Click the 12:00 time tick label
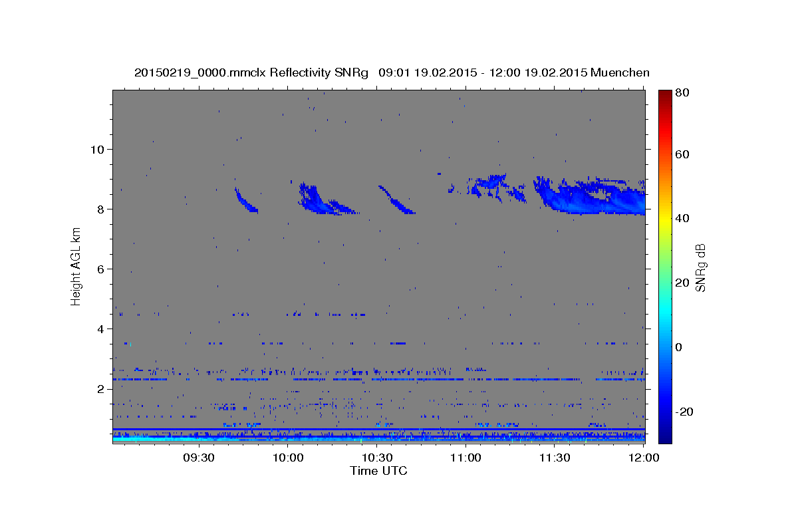The image size is (798, 532). point(643,458)
